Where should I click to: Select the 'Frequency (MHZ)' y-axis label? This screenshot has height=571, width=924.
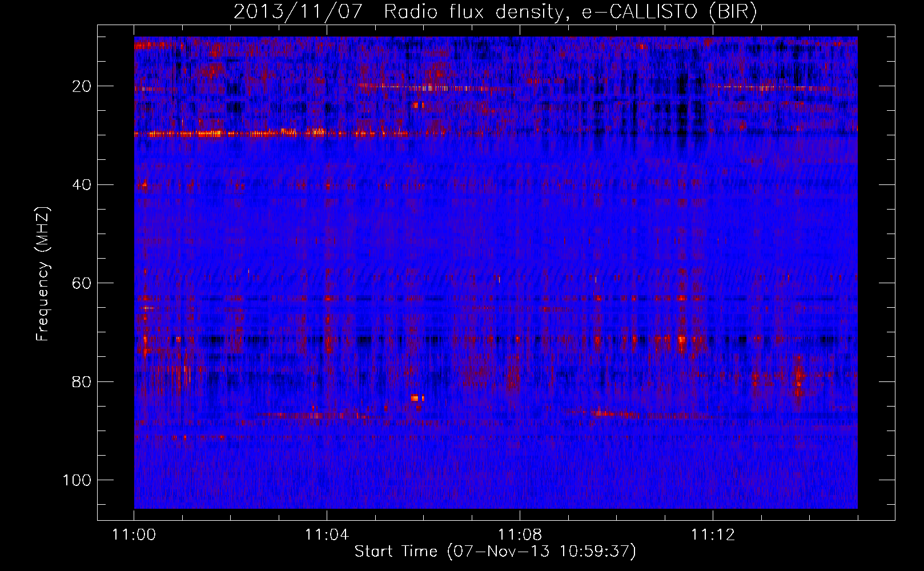tap(43, 274)
